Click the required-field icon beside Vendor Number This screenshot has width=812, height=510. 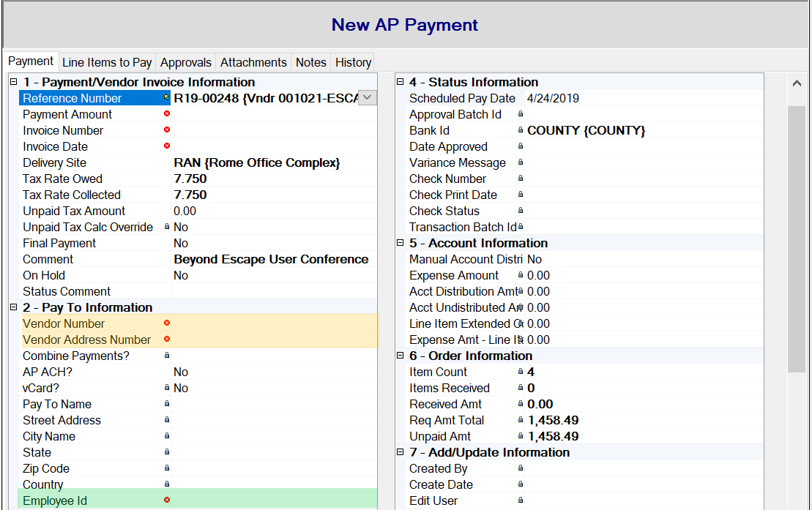click(167, 323)
